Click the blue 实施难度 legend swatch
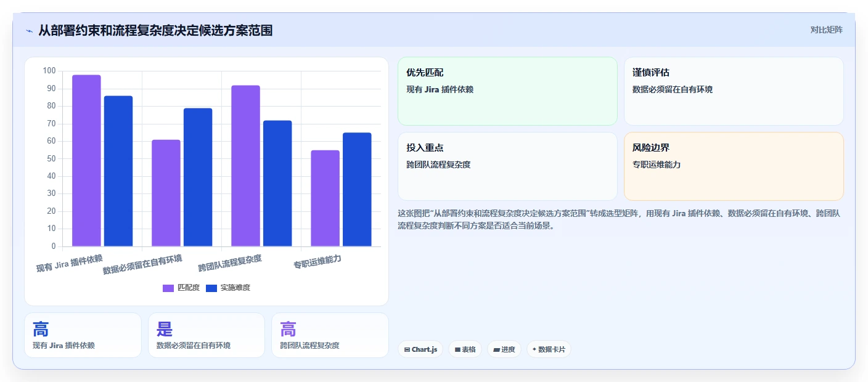The image size is (868, 382). [x=211, y=288]
